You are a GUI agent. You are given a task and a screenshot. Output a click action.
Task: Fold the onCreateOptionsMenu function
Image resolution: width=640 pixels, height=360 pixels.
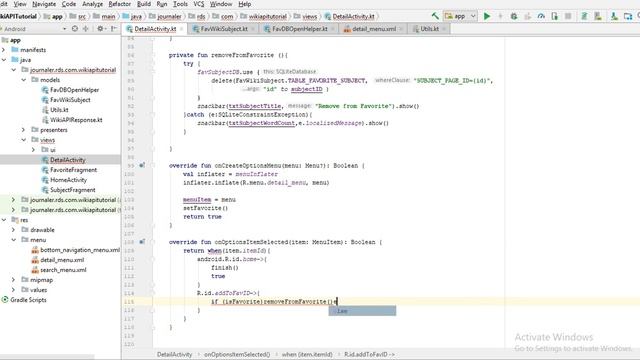pos(152,165)
